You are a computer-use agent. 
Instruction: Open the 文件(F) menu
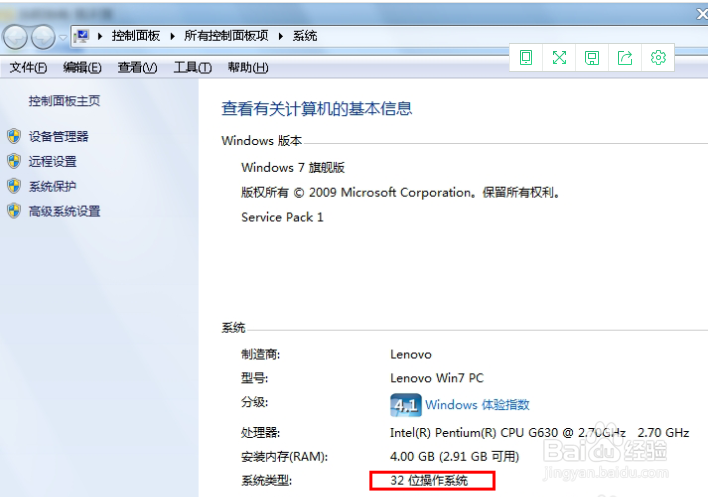pyautogui.click(x=28, y=68)
